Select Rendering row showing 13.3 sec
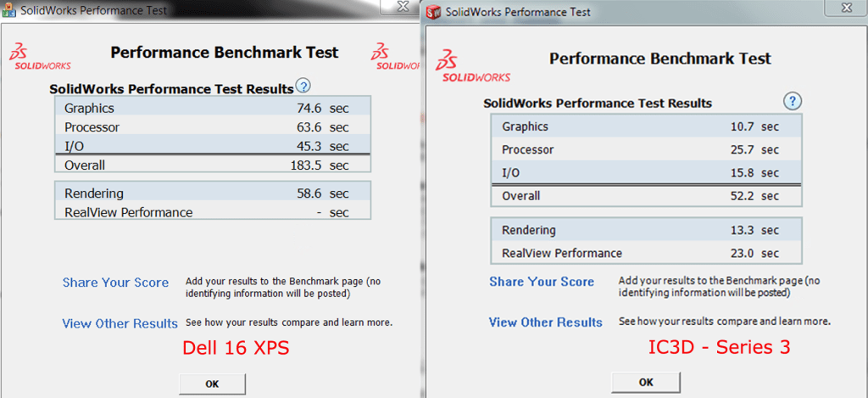This screenshot has width=868, height=398. click(645, 230)
